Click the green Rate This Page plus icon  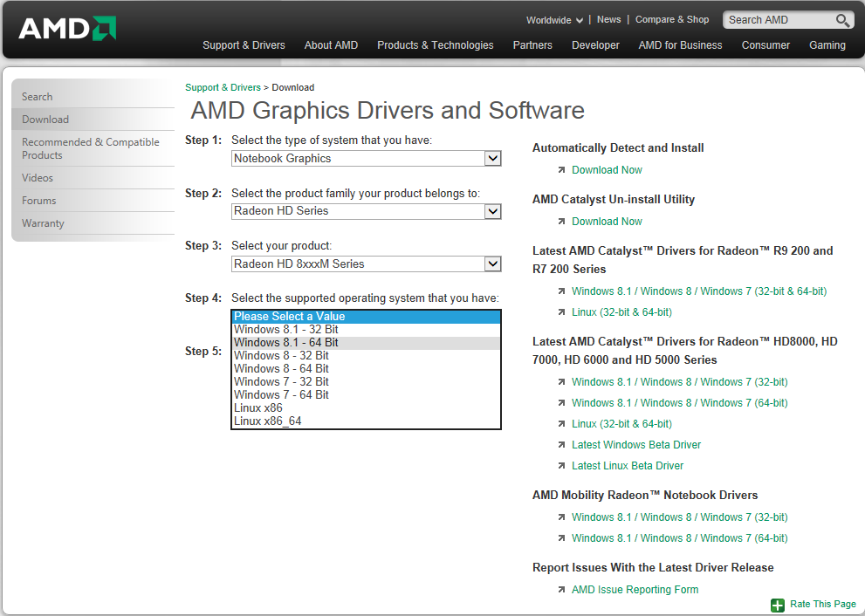(x=778, y=605)
